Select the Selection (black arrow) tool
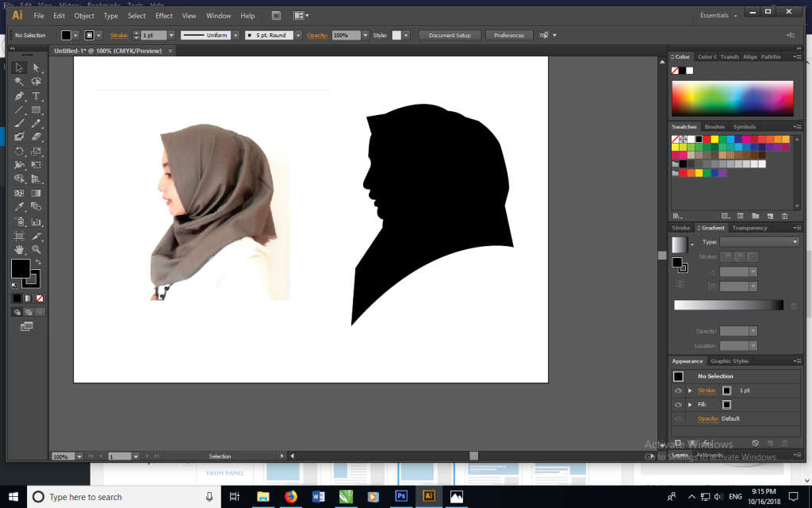 pos(19,67)
